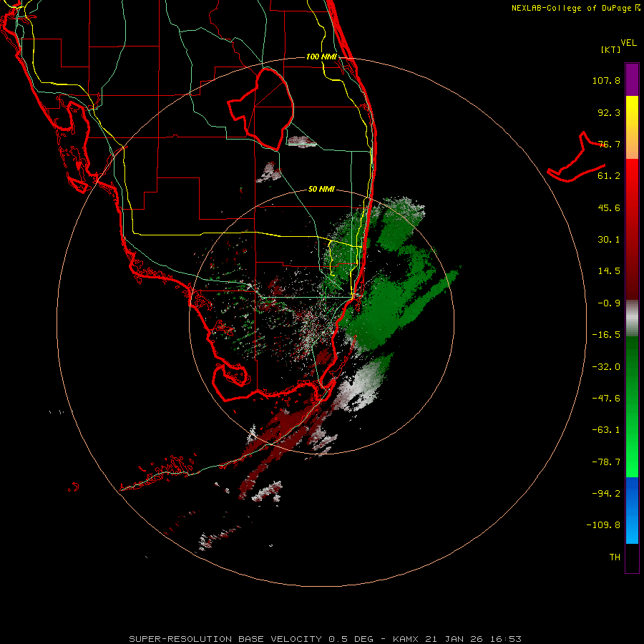Screen dimensions: 644x644
Task: Click the 30.1 velocity scale value
Action: pos(609,240)
